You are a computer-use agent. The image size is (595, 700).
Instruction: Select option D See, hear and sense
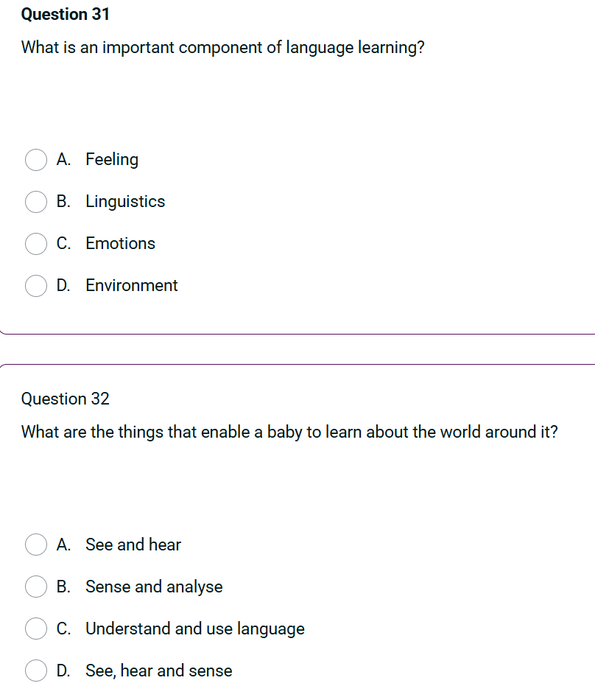pos(35,671)
